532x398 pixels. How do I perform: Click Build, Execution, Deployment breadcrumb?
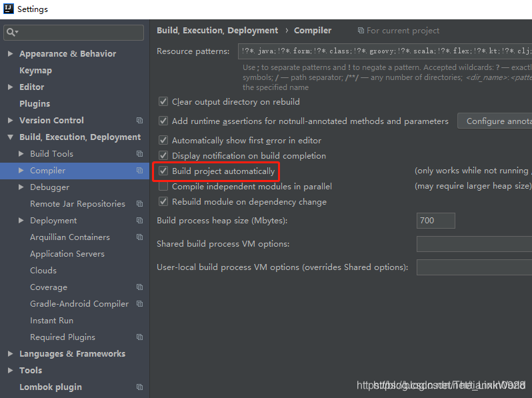pos(217,31)
